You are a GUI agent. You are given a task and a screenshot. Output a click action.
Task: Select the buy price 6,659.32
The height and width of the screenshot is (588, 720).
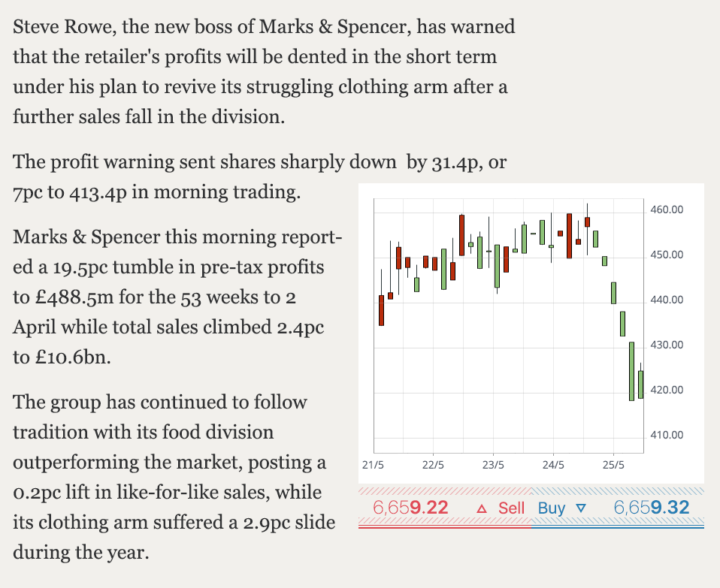pyautogui.click(x=651, y=508)
